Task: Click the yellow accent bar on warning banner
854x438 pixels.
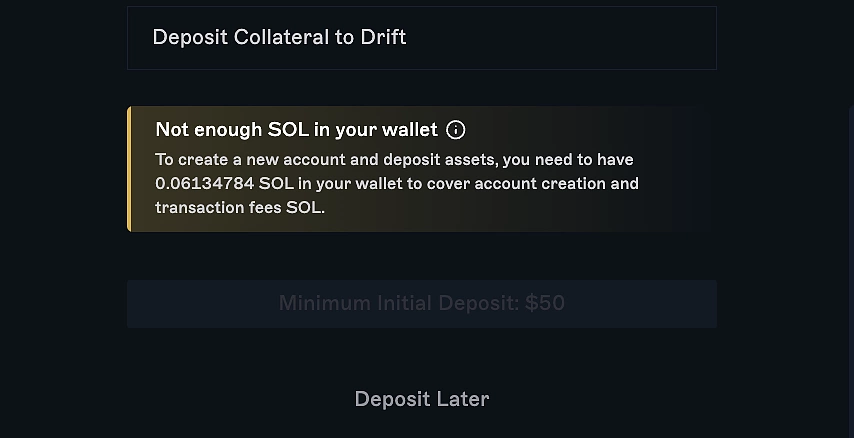Action: click(129, 169)
